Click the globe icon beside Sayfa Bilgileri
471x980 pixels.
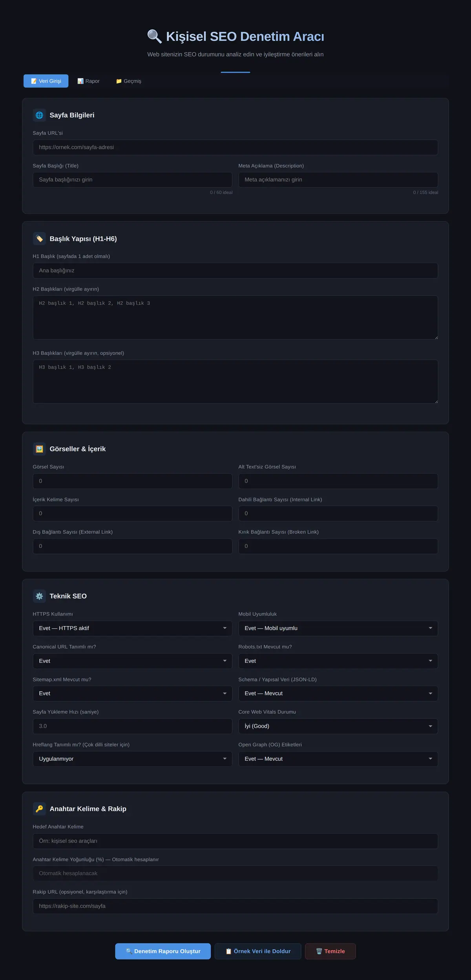click(x=39, y=115)
